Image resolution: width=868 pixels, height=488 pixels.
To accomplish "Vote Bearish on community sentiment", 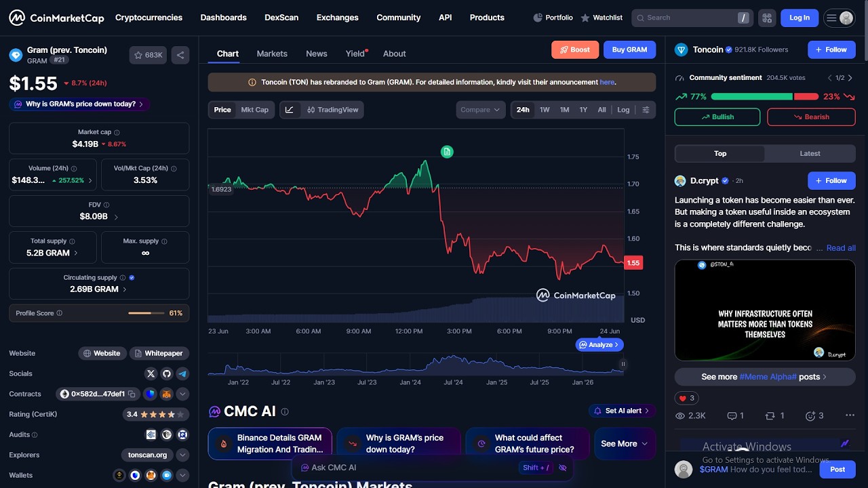I will pos(811,117).
